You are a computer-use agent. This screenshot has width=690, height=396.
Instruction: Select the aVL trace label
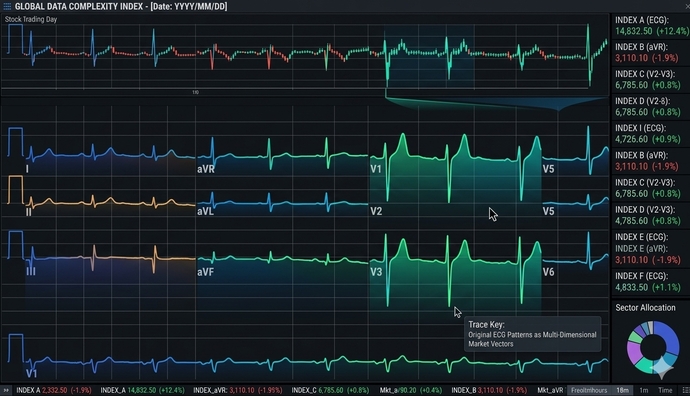[x=206, y=212]
